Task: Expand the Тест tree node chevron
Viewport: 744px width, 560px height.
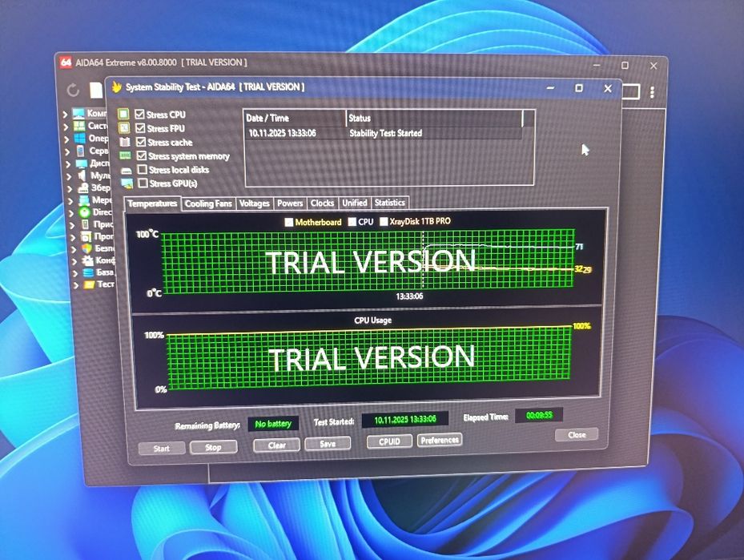Action: point(76,285)
